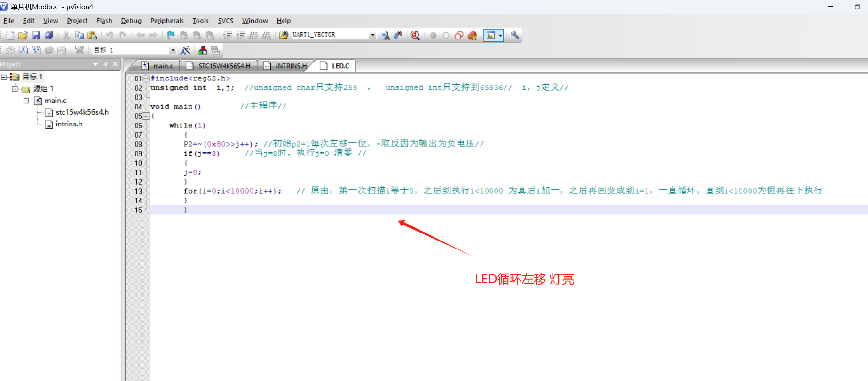868x381 pixels.
Task: Select stc15w4k56s4.h in the project tree
Action: click(x=82, y=112)
